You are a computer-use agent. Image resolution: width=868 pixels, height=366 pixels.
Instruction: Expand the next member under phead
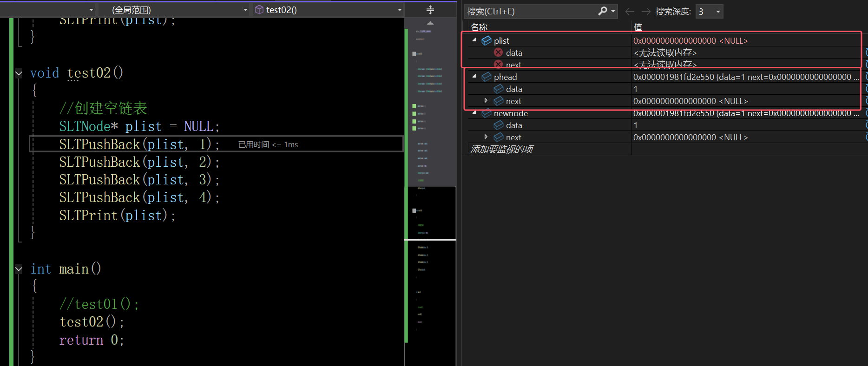point(486,100)
